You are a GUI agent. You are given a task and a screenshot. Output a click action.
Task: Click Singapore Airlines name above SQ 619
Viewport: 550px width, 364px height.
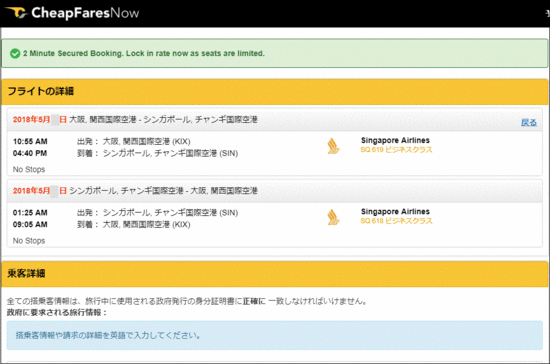tap(395, 140)
